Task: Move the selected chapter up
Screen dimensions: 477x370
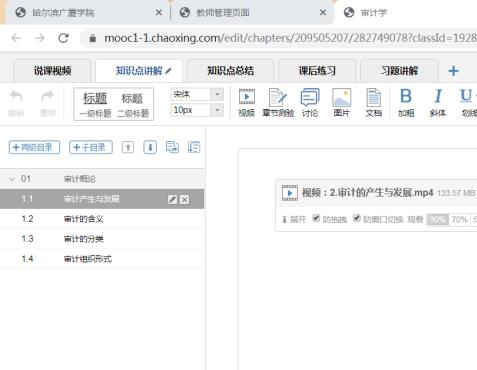Action: (128, 147)
